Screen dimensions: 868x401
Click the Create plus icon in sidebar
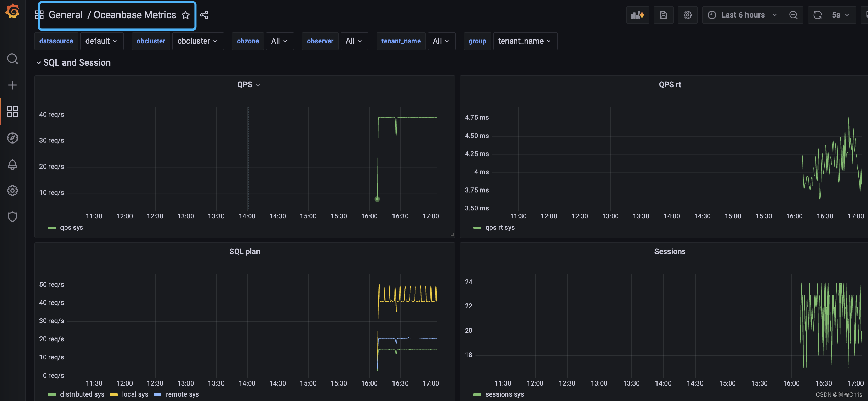pos(12,85)
